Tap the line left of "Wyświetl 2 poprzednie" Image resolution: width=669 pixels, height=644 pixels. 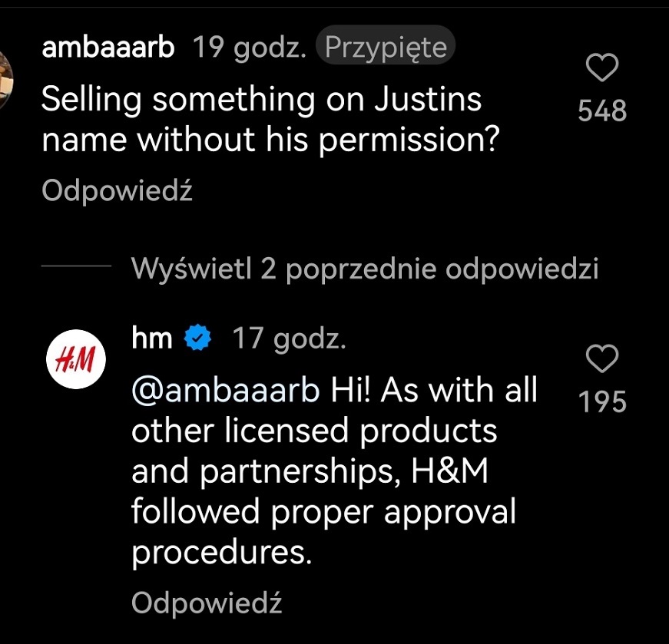(x=76, y=268)
